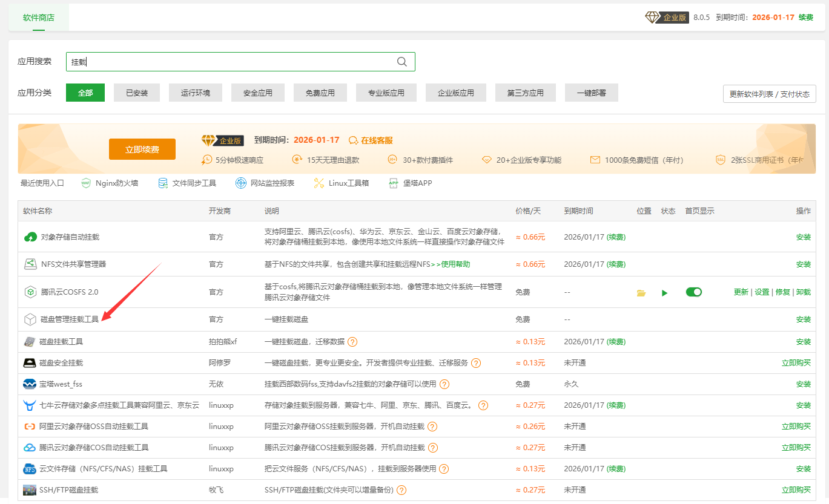
Task: Click the 磁盘挂载工具 disk icon
Action: 30,342
